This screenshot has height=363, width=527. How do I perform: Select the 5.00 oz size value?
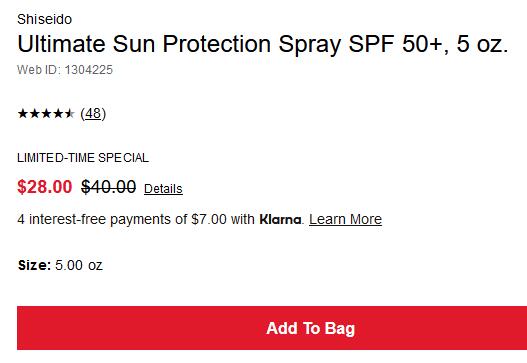tap(79, 265)
